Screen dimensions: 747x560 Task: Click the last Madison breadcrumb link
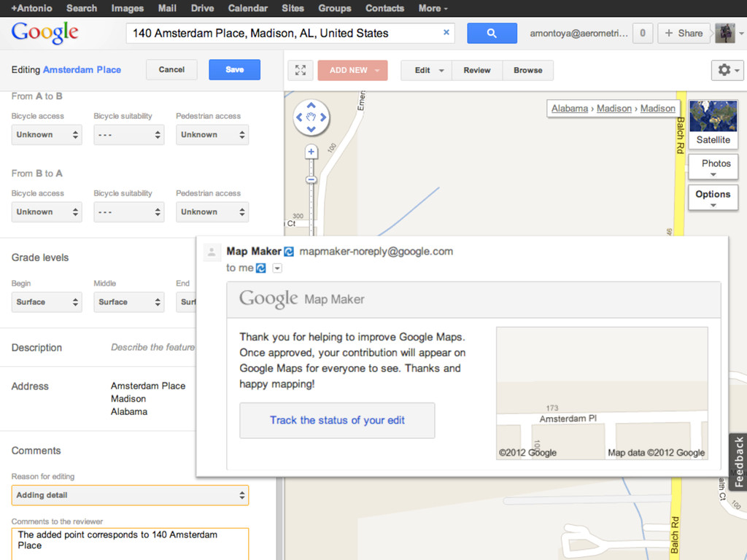click(657, 109)
